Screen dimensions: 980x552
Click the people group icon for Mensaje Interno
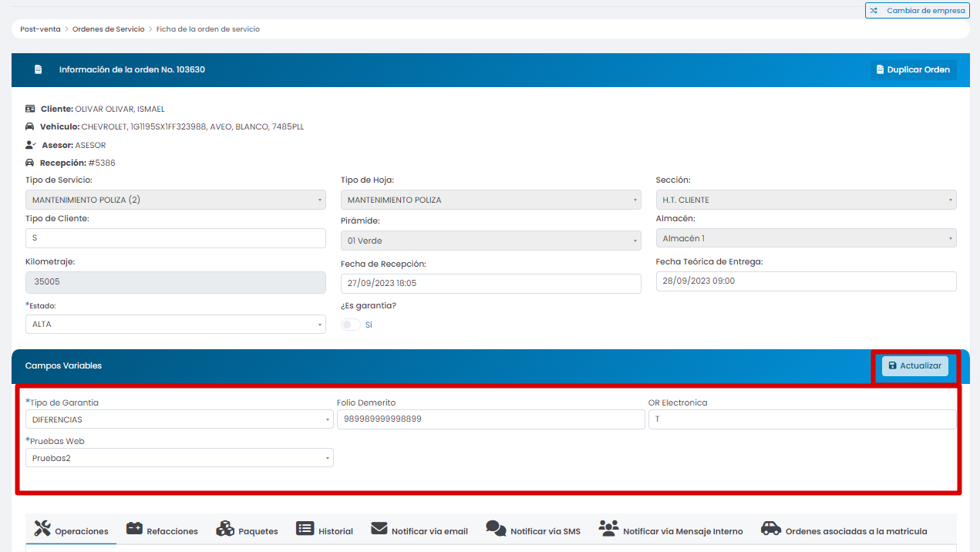click(x=609, y=529)
